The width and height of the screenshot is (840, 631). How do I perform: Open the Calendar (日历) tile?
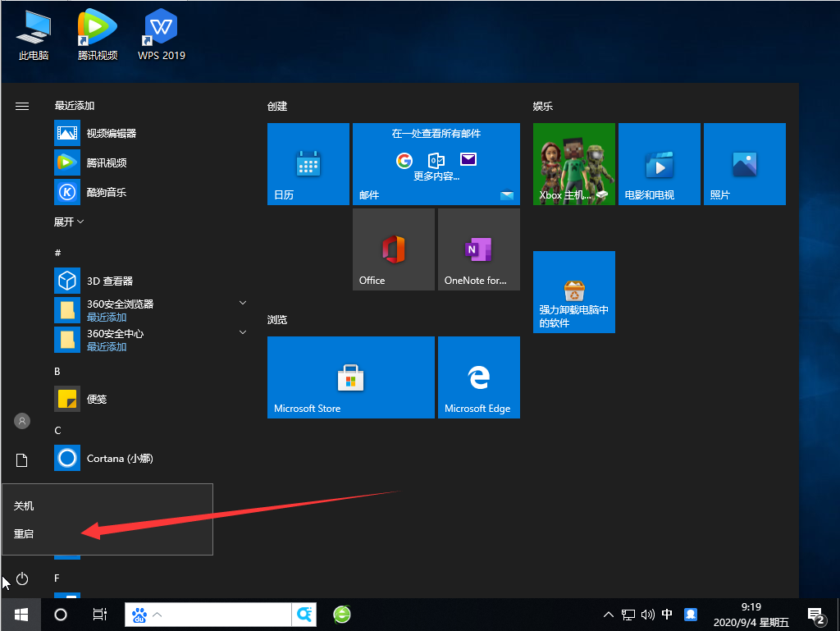coord(308,164)
